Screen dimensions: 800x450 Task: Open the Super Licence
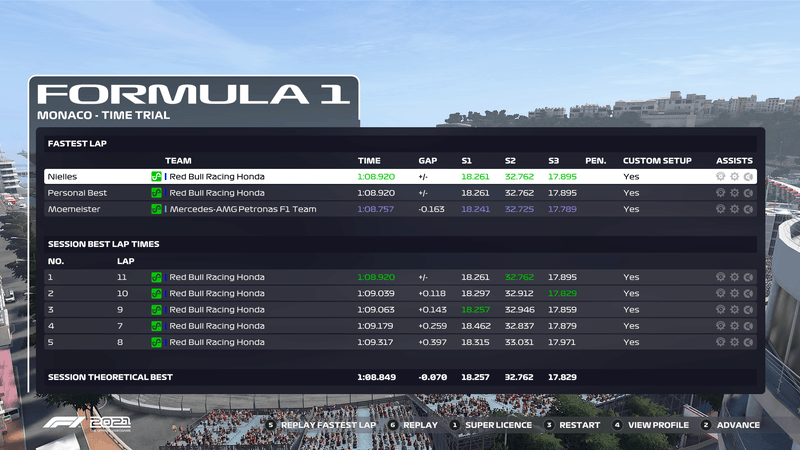[491, 425]
